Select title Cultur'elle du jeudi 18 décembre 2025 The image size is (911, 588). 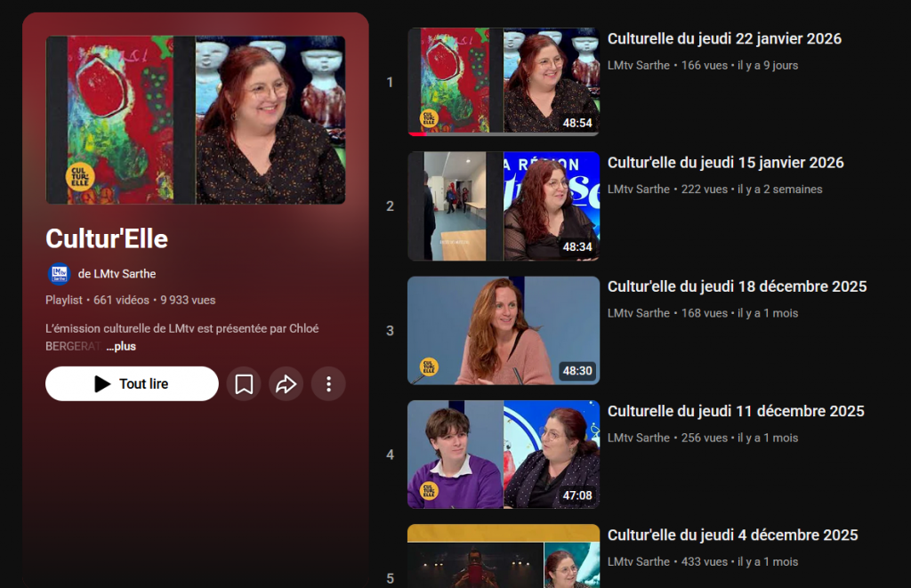737,286
